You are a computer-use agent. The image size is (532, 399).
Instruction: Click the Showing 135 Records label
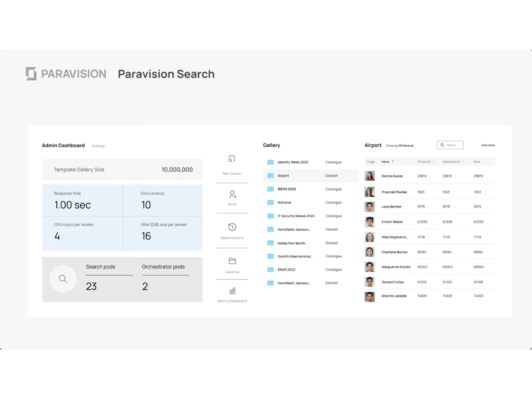coord(400,146)
